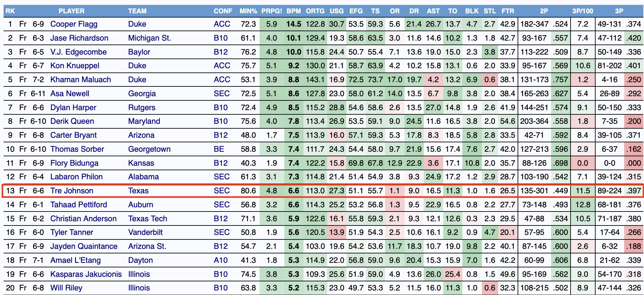644x295 pixels.
Task: Click Tahaad Pettiford player name
Action: 79,205
